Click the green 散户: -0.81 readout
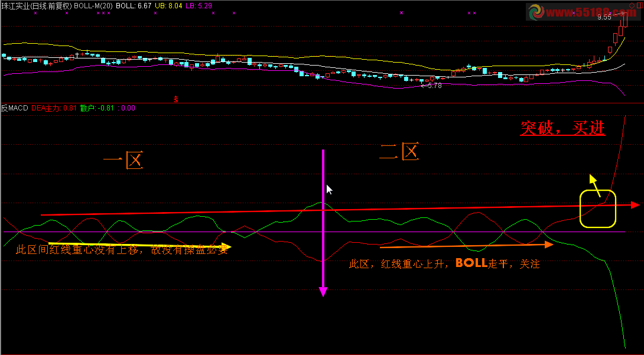Image resolution: width=644 pixels, height=355 pixels. (x=97, y=108)
